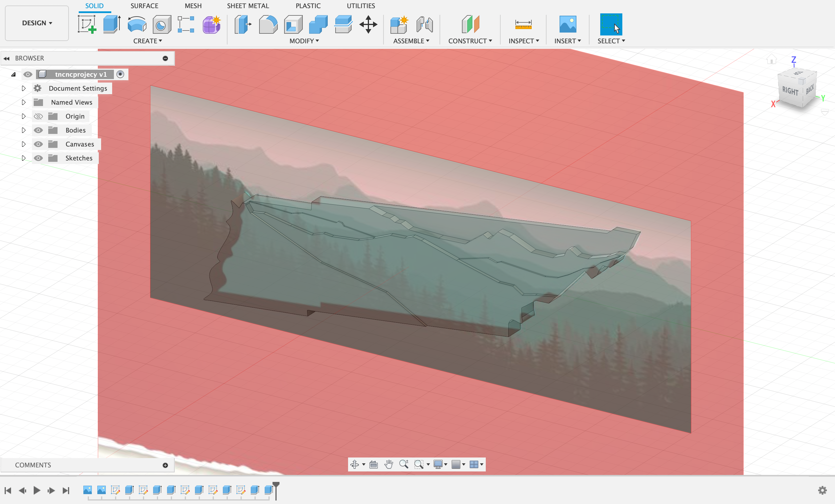The width and height of the screenshot is (835, 504).
Task: Show the Origin folder
Action: pos(38,116)
